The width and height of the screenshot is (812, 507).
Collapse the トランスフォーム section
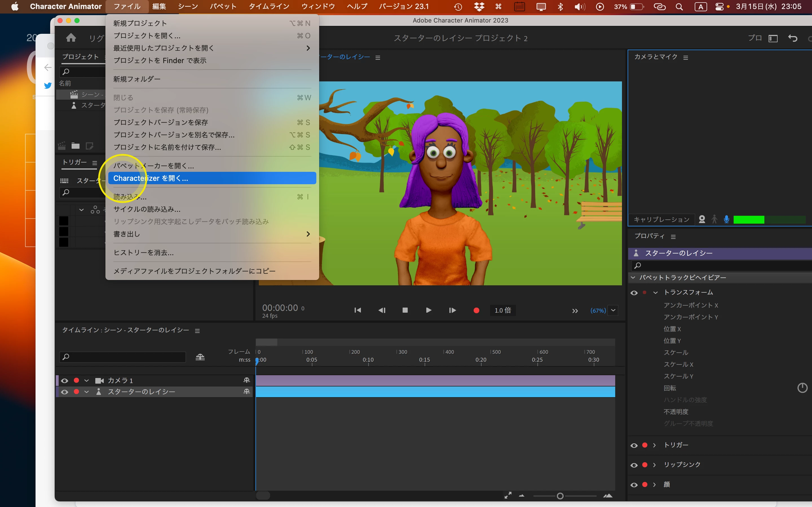pyautogui.click(x=655, y=292)
